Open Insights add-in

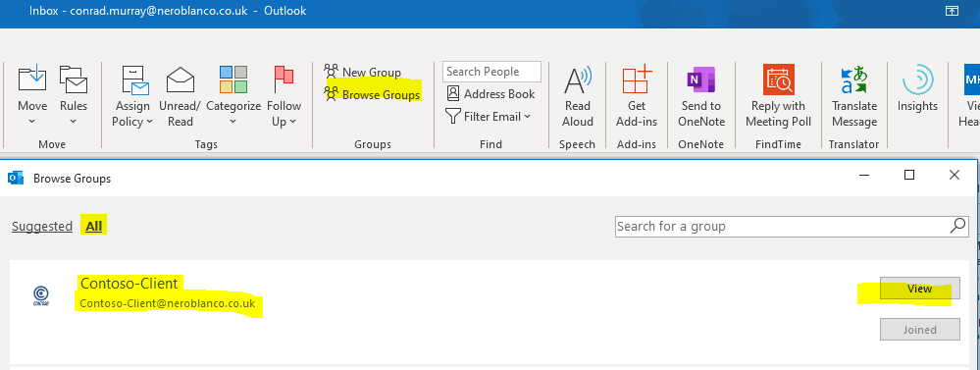click(x=917, y=89)
